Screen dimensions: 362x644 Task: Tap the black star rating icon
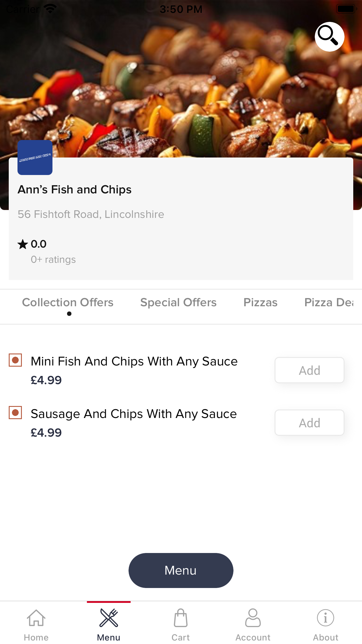pos(23,244)
